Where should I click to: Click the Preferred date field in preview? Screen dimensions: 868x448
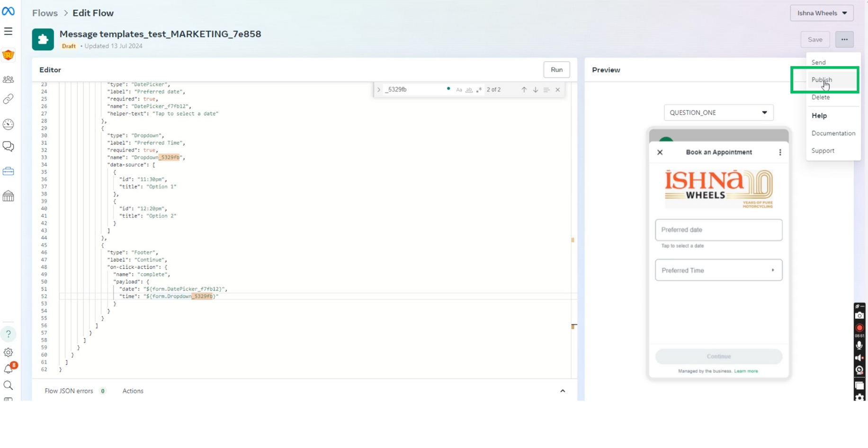718,230
